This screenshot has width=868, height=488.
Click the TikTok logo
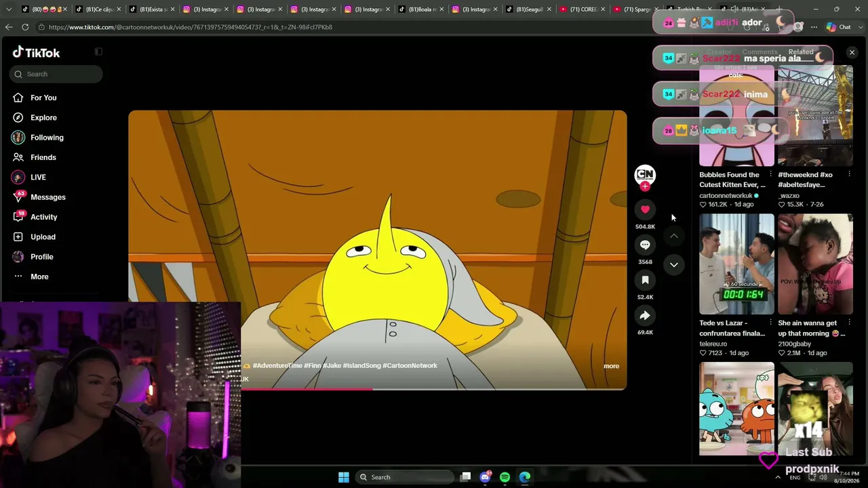(37, 52)
